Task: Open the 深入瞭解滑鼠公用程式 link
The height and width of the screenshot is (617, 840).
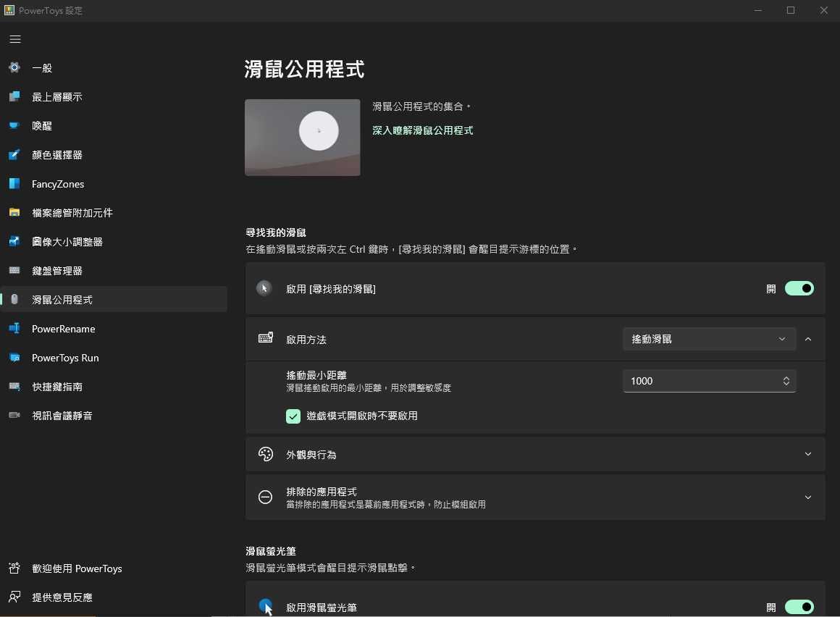Action: (422, 130)
